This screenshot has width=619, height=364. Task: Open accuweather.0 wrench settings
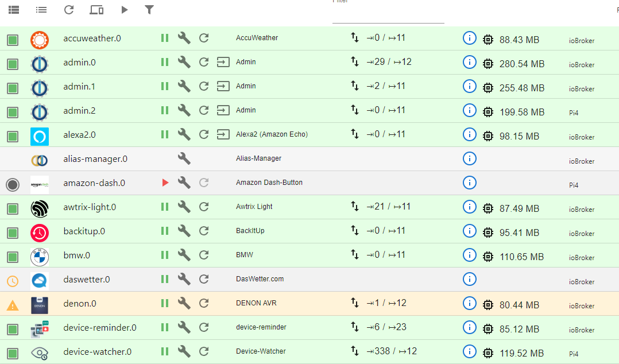click(184, 38)
